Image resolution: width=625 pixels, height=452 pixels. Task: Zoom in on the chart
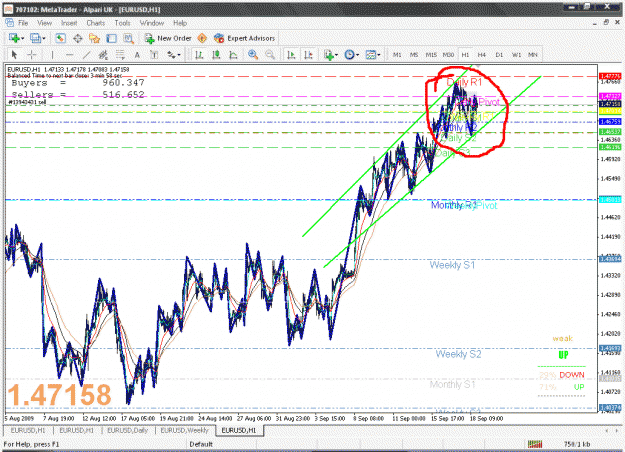253,55
